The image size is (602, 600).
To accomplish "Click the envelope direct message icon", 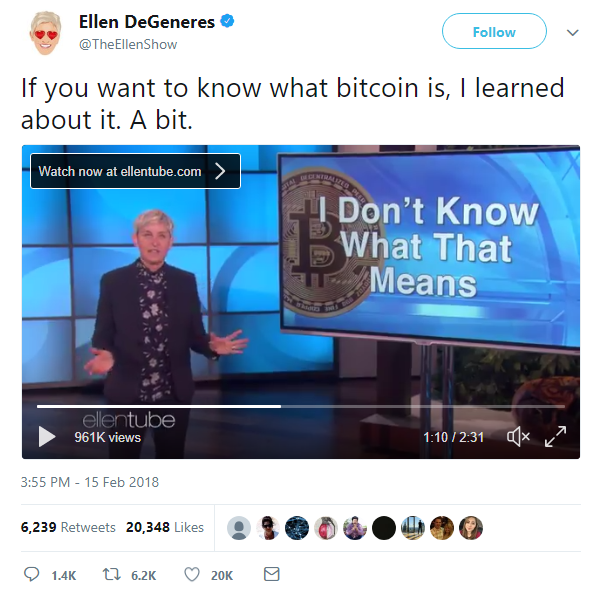I will pos(271,574).
